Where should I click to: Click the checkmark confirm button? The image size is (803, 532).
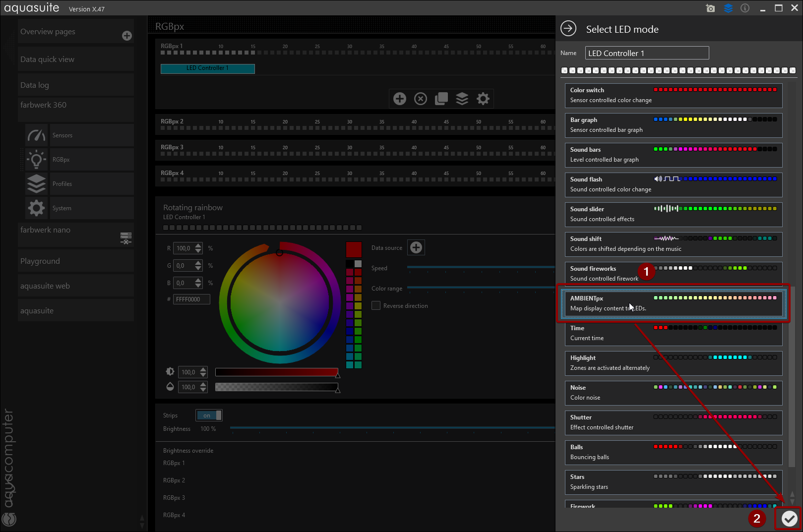click(789, 519)
